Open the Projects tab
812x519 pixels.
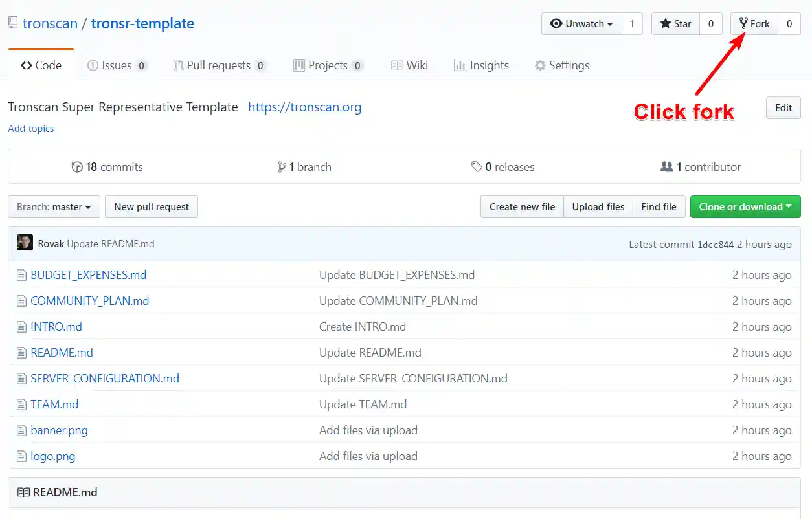(x=327, y=65)
